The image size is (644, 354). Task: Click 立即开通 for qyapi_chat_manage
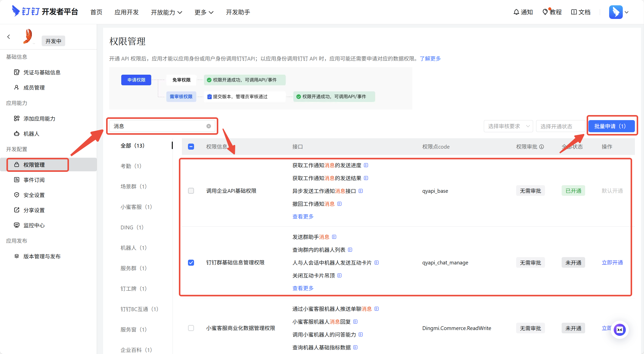[612, 263]
